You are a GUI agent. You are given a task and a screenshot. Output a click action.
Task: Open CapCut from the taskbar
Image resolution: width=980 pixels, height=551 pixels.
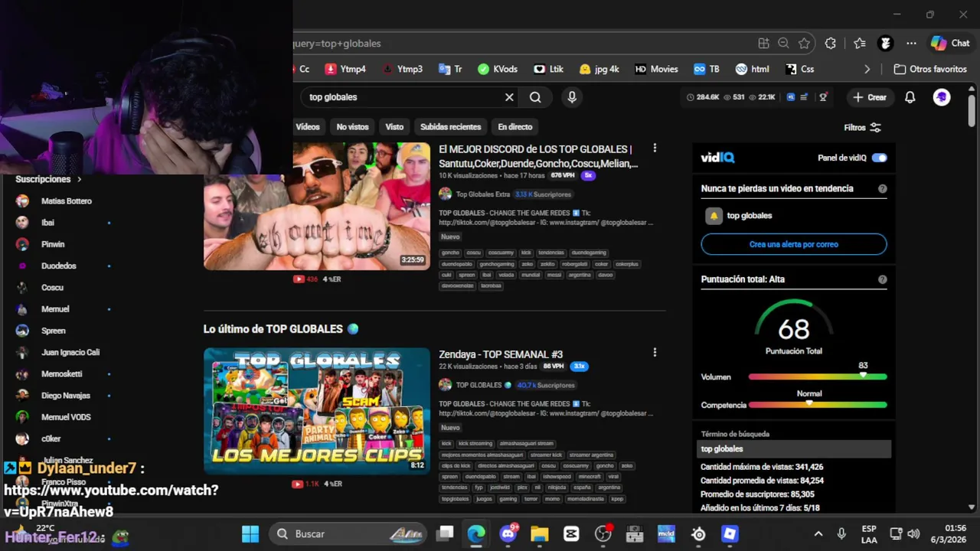pos(571,534)
